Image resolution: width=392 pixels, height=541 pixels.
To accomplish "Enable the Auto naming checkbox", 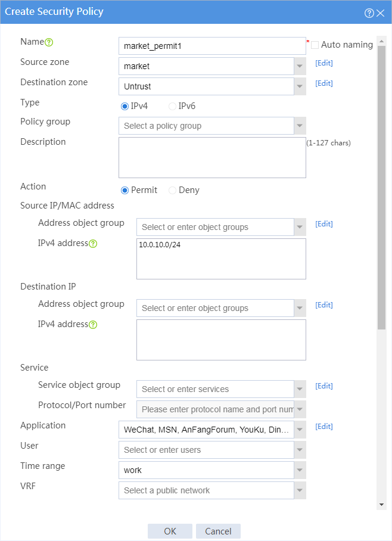I will click(315, 45).
